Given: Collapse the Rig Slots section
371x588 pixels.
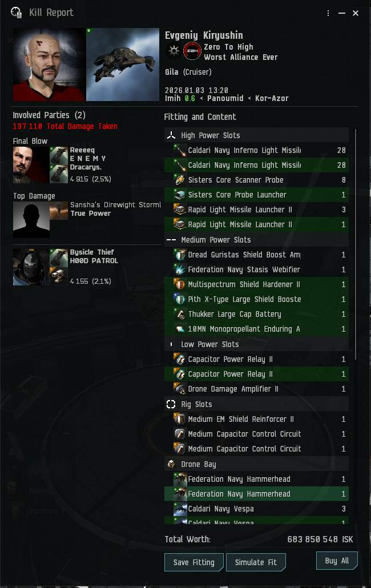Looking at the screenshot, I should 256,404.
